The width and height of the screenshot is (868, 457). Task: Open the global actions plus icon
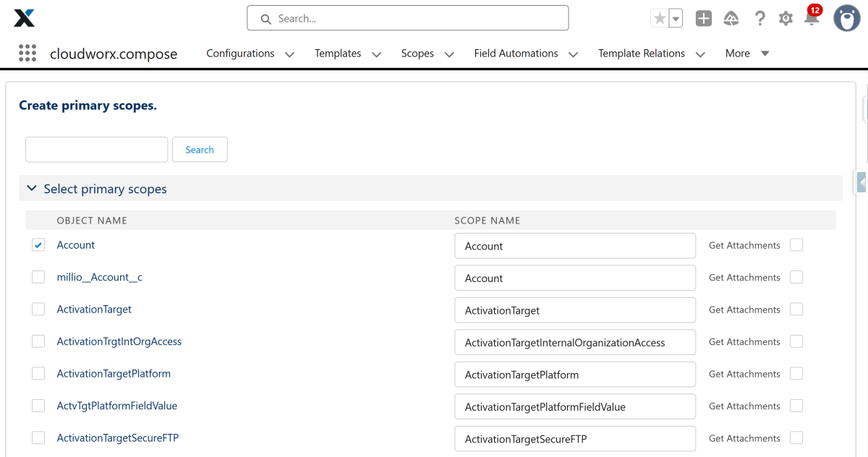coord(704,19)
